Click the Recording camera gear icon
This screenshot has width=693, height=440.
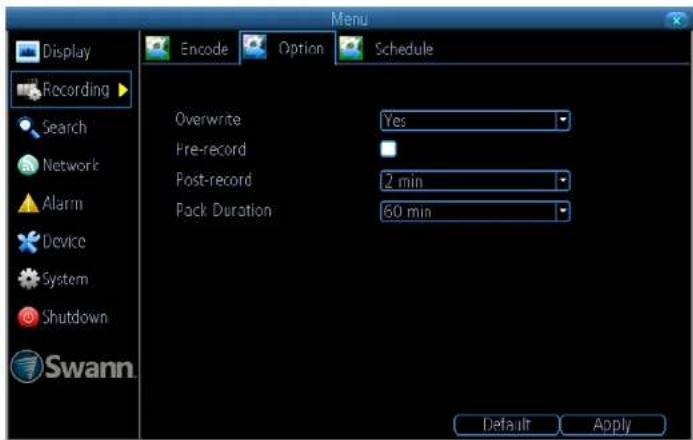[29, 90]
